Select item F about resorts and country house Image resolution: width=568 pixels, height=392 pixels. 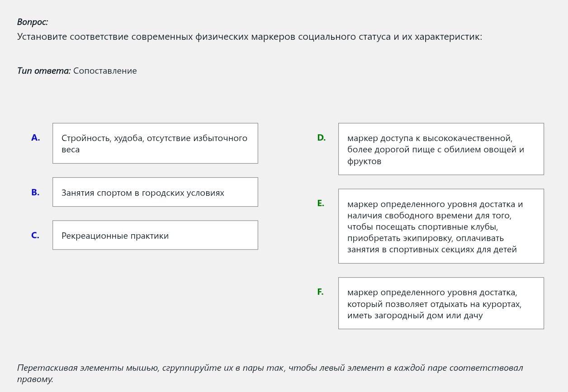[x=441, y=303]
